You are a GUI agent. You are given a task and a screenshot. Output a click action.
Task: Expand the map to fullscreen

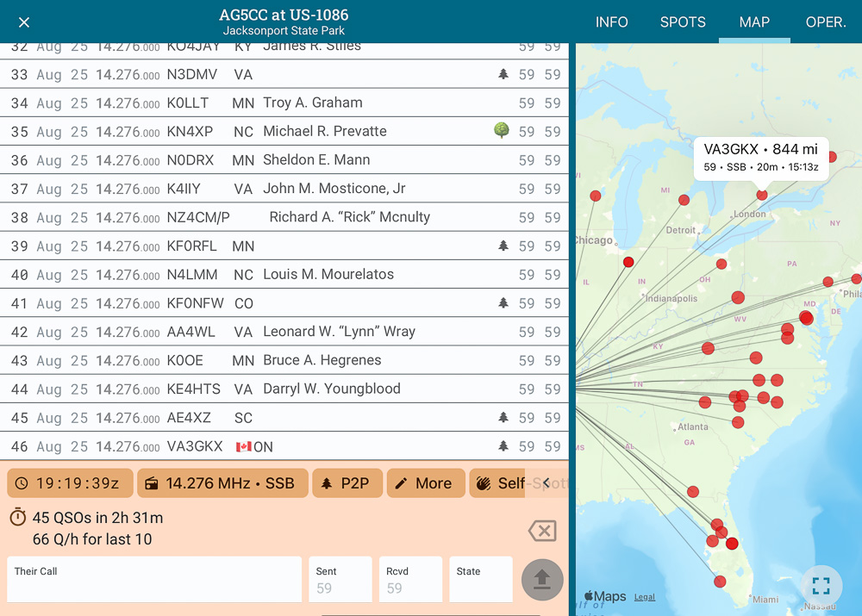click(821, 587)
